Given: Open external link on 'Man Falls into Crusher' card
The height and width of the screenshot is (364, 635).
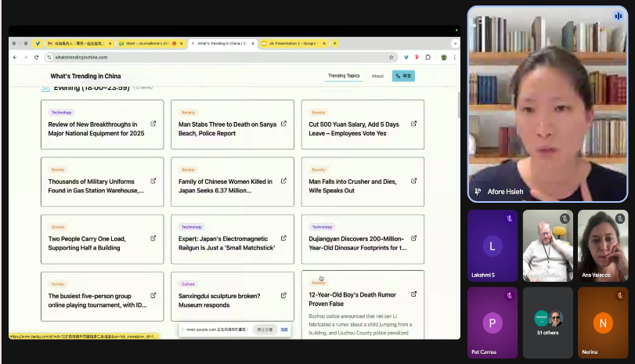Looking at the screenshot, I should pyautogui.click(x=413, y=181).
